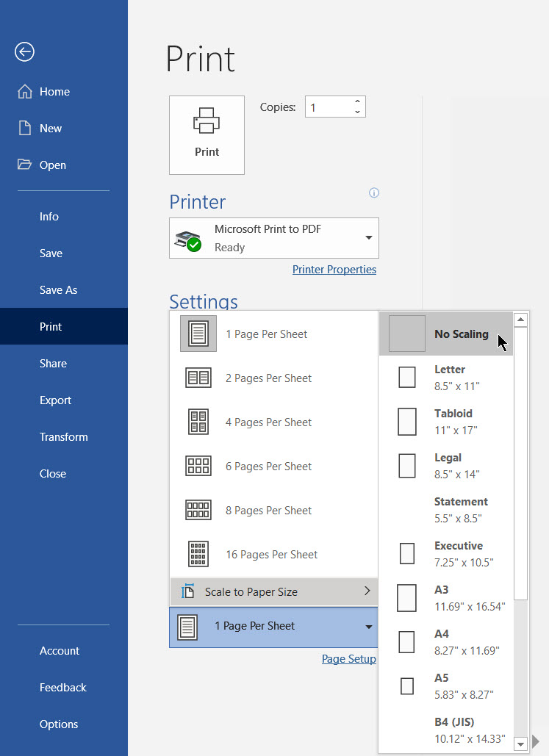Screen dimensions: 549x756
Task: Choose Statement 5.5" x 8.5" size
Action: [x=446, y=510]
